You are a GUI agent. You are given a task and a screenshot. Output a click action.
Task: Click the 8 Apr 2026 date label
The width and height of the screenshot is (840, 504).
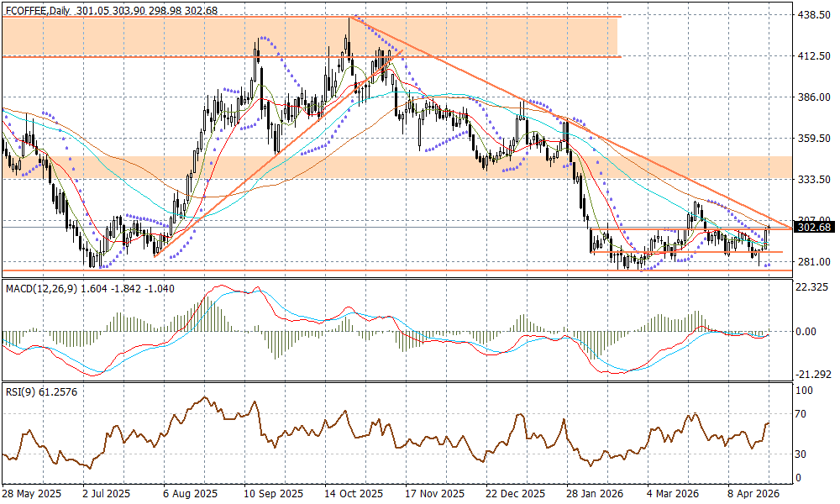pyautogui.click(x=752, y=494)
